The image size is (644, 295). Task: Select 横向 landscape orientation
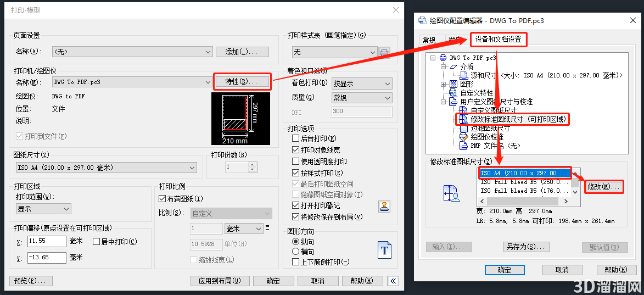point(295,252)
